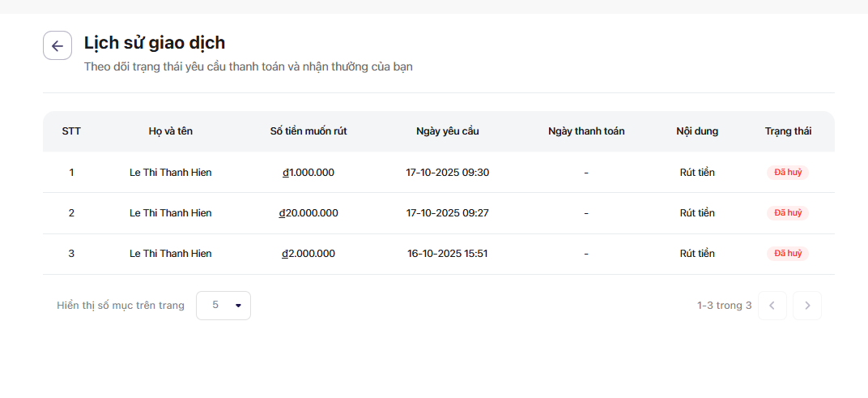
Task: Click 'Le Thi Thanh Hien' in row 1
Action: coord(171,173)
